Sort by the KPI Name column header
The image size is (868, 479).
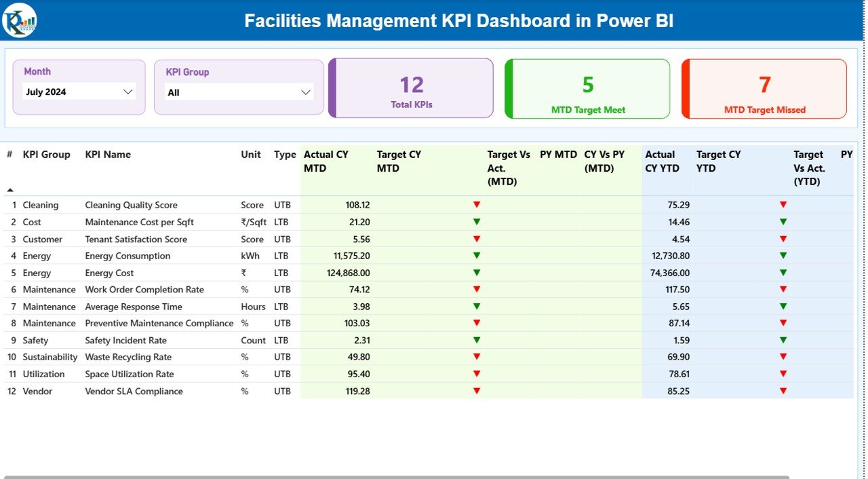(108, 154)
